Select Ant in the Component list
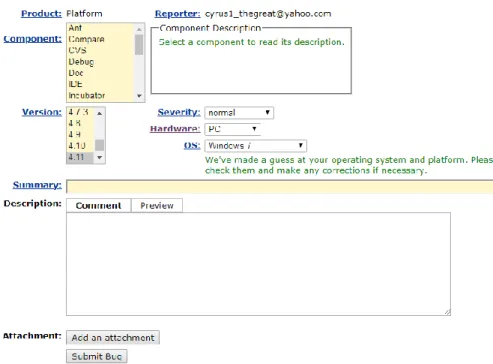 point(100,28)
